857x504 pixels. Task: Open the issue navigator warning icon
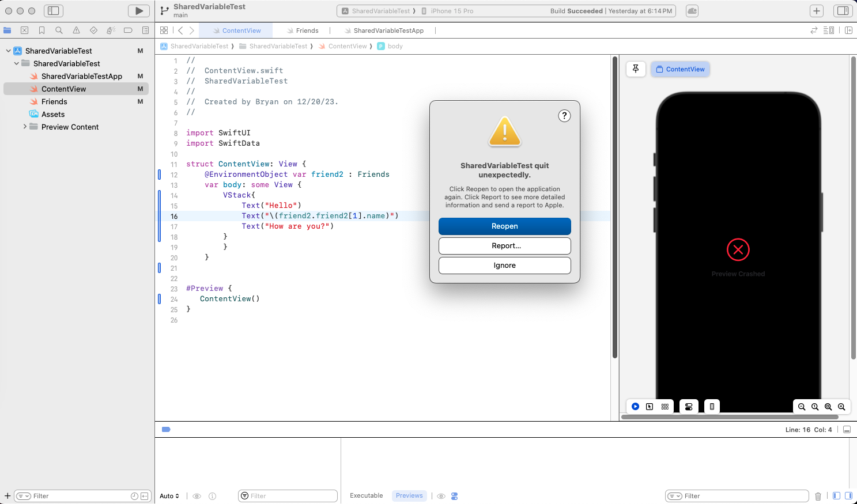(x=76, y=31)
